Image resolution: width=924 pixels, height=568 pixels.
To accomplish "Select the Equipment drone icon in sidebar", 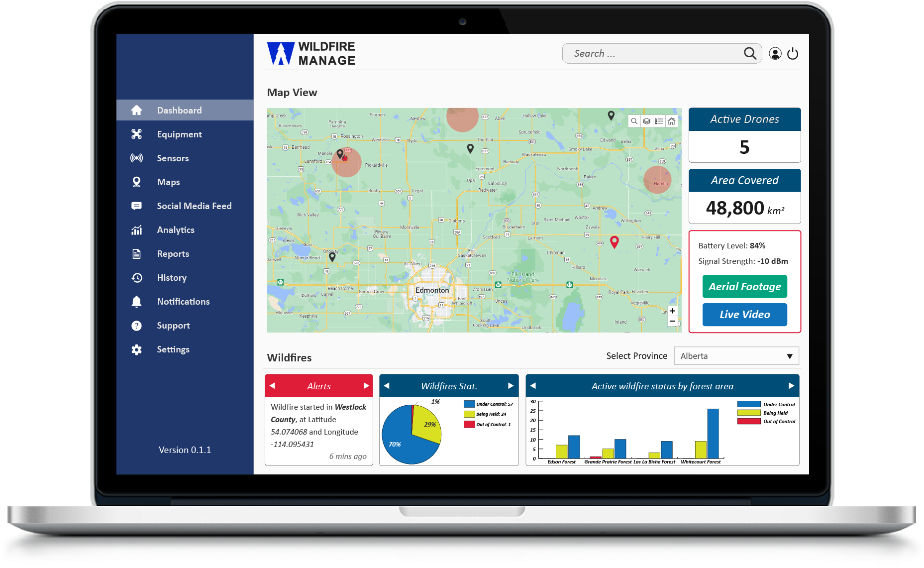I will click(x=136, y=134).
